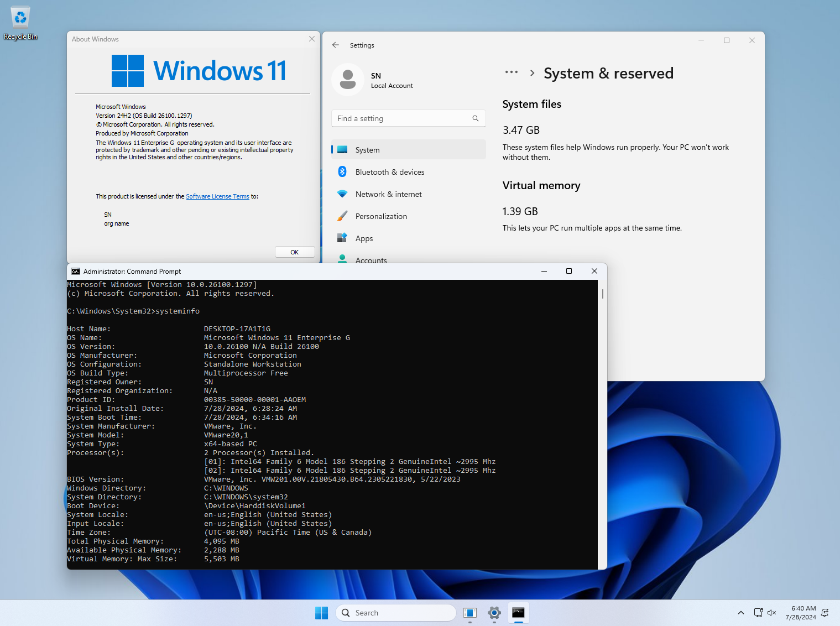Open Bluetooth & devices settings
The image size is (840, 626).
click(409, 172)
